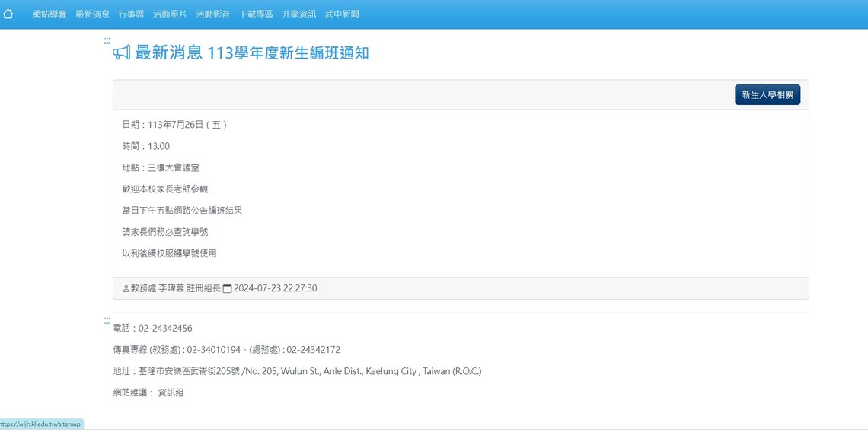Screen dimensions: 868x432
Task: Open 活動照片 navigation item
Action: 170,14
